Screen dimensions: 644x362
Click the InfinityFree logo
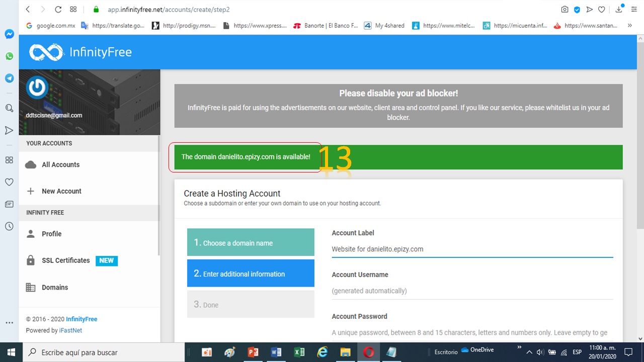(80, 52)
